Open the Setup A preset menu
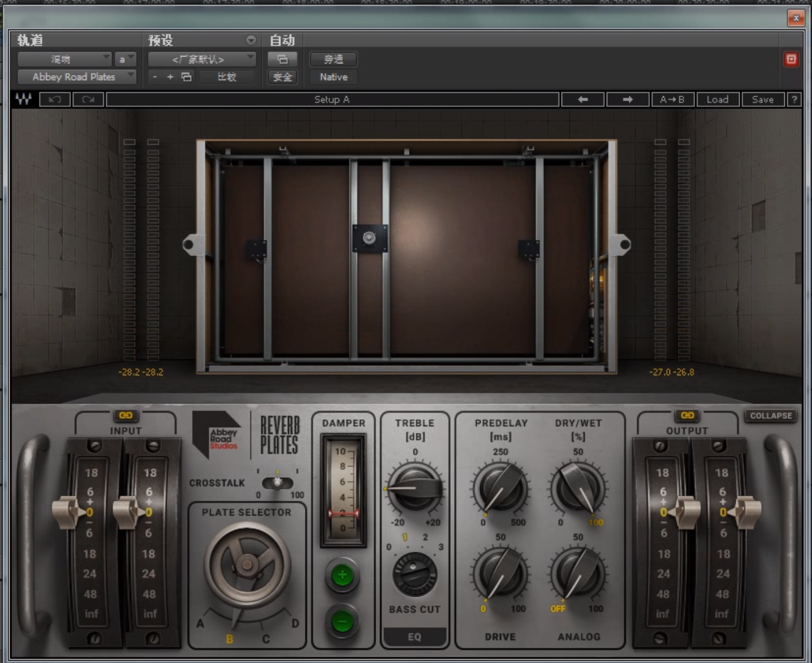812x663 pixels. (332, 99)
